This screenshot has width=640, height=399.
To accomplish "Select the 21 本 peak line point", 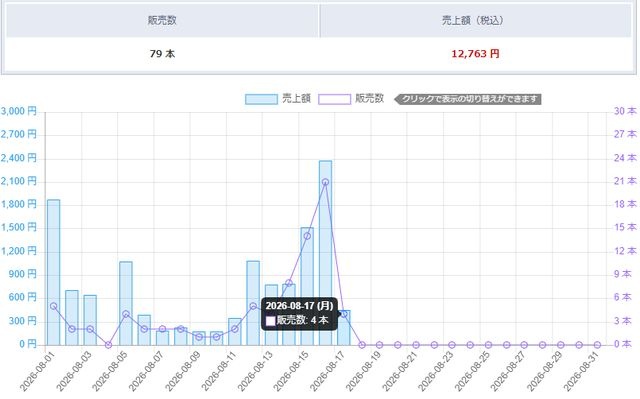I will [325, 182].
